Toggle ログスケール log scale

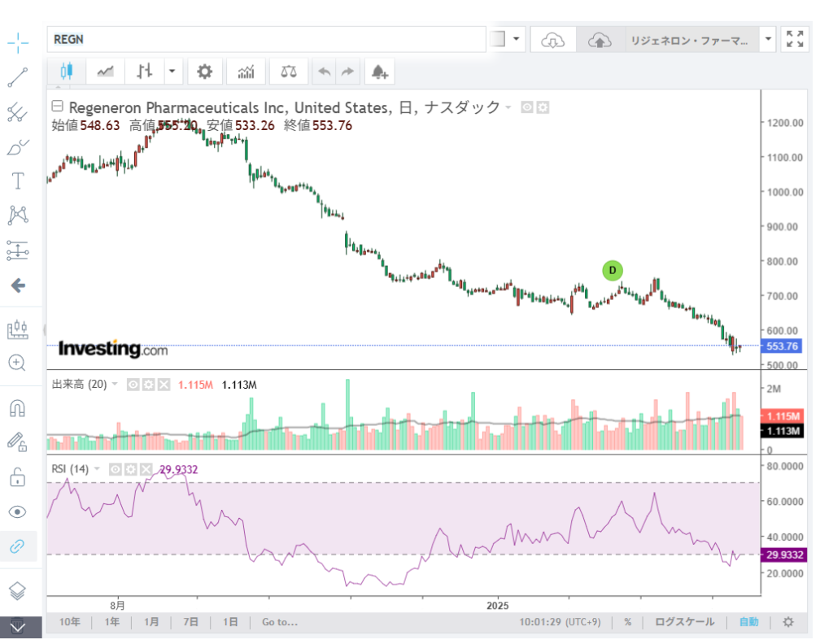[684, 622]
